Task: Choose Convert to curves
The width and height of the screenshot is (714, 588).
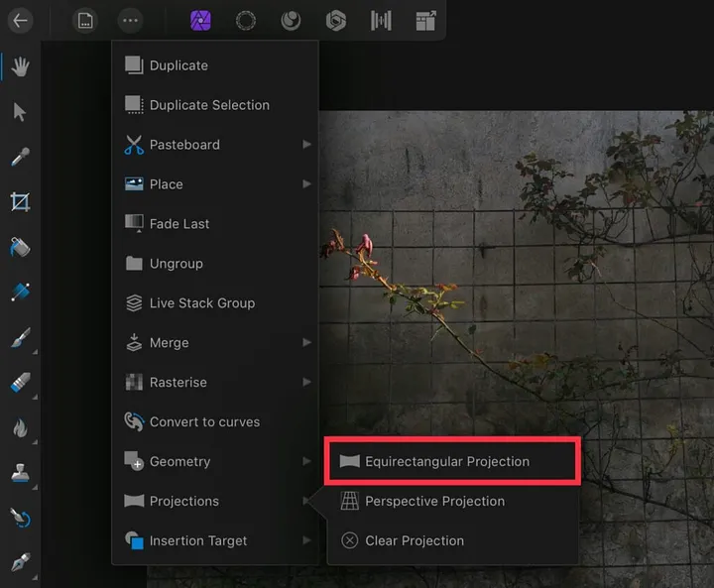Action: point(204,421)
